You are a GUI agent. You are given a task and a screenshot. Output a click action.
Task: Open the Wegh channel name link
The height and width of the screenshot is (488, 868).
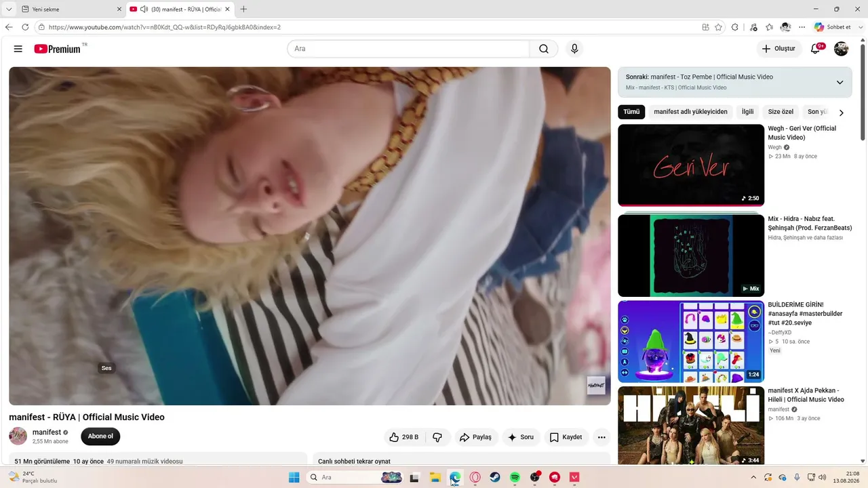tap(774, 147)
